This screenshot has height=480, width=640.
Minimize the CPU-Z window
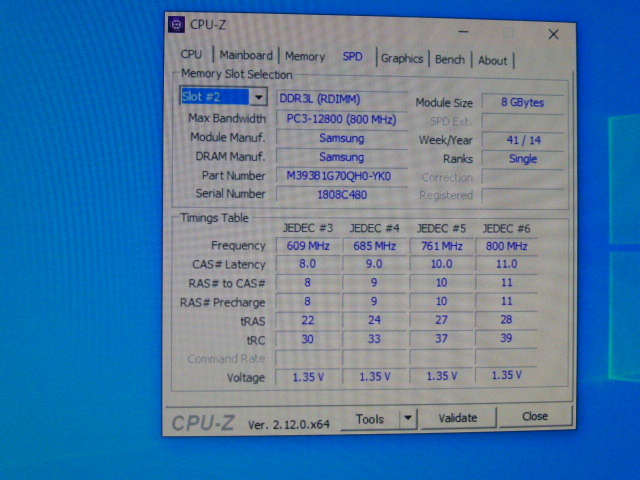coord(463,31)
